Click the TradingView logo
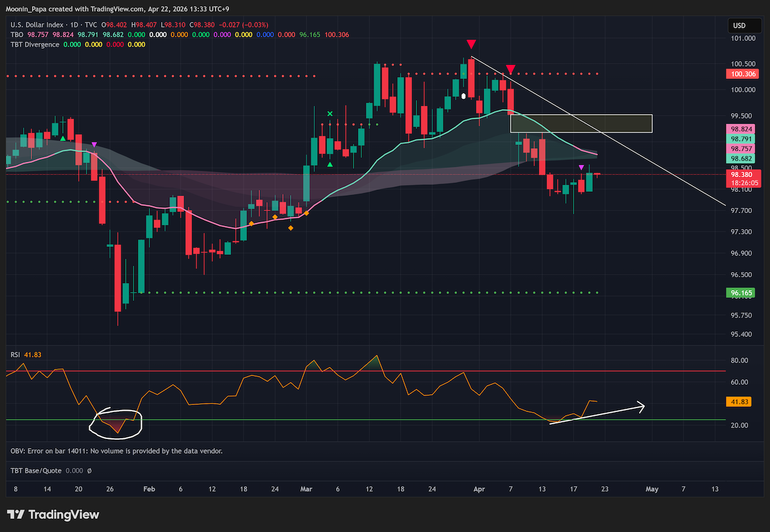Screen dimensions: 770x532 (x=53, y=515)
